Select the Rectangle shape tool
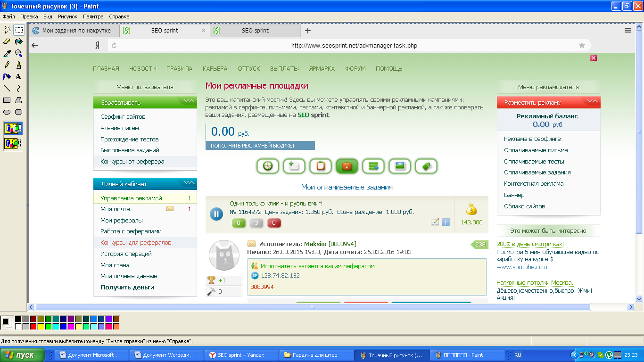644x362 pixels. pos(7,100)
